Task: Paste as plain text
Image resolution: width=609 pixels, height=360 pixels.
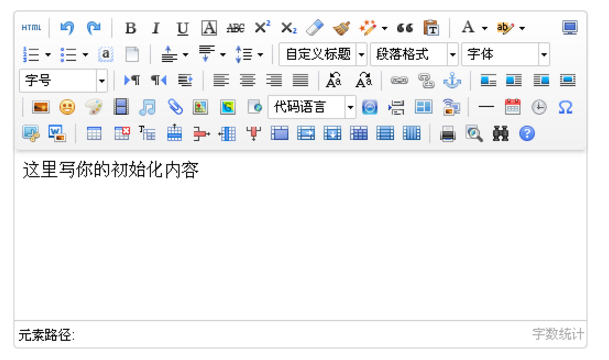Action: 431,28
